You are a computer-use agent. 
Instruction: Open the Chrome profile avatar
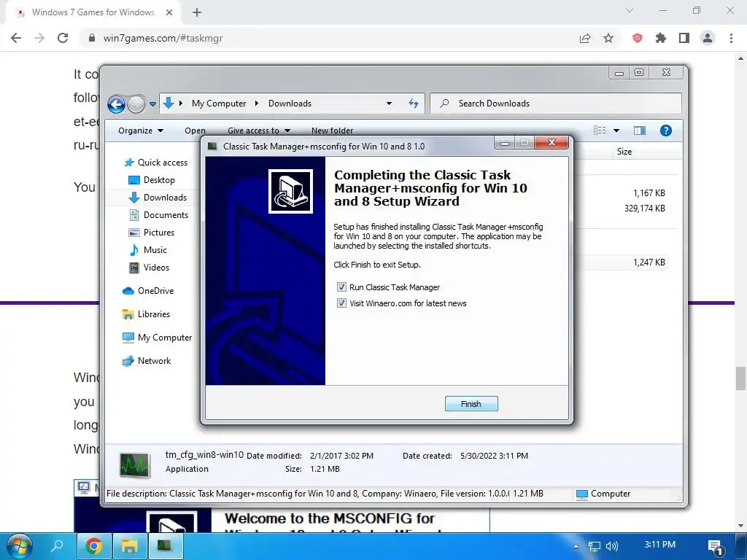708,38
